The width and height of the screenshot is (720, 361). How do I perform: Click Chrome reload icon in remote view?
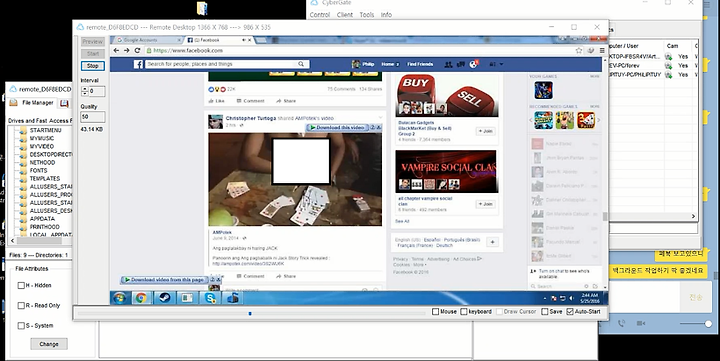coord(137,51)
